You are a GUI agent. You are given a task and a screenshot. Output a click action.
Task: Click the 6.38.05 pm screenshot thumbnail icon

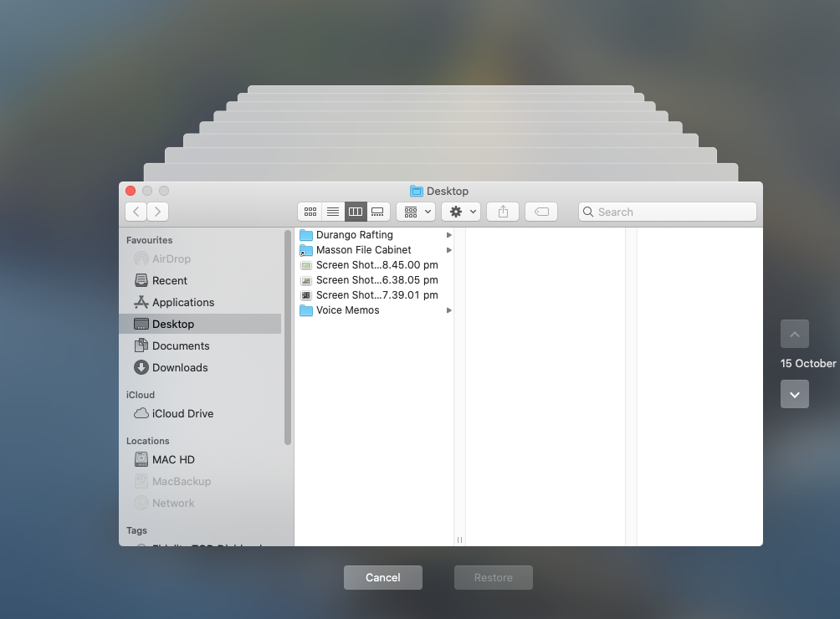coord(306,280)
